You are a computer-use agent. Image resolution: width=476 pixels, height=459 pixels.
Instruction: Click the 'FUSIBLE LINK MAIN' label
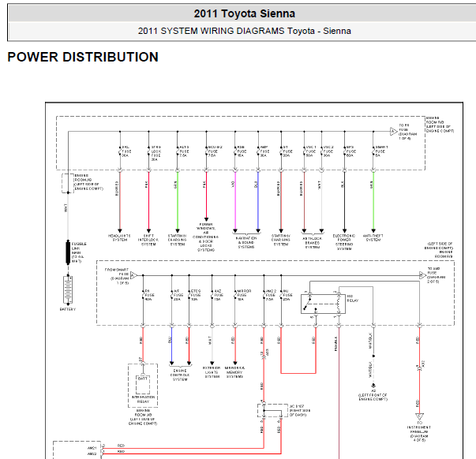pos(79,252)
